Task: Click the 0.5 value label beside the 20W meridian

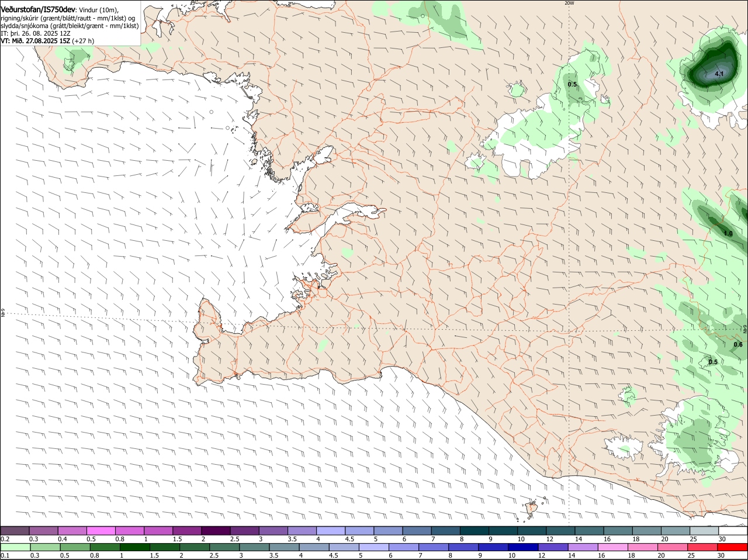Action: (572, 85)
